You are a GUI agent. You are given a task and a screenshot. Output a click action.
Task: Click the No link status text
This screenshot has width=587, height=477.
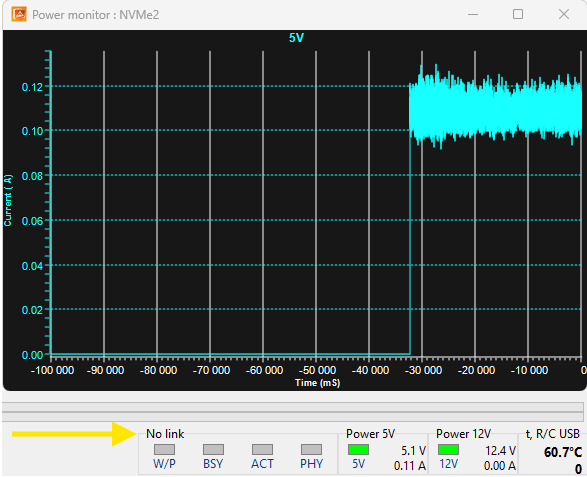[165, 434]
